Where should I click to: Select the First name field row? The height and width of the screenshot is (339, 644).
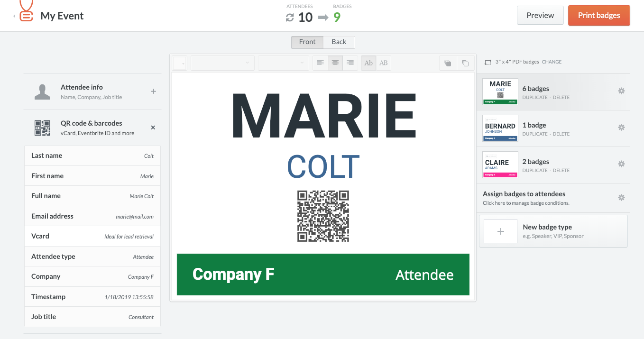point(92,176)
